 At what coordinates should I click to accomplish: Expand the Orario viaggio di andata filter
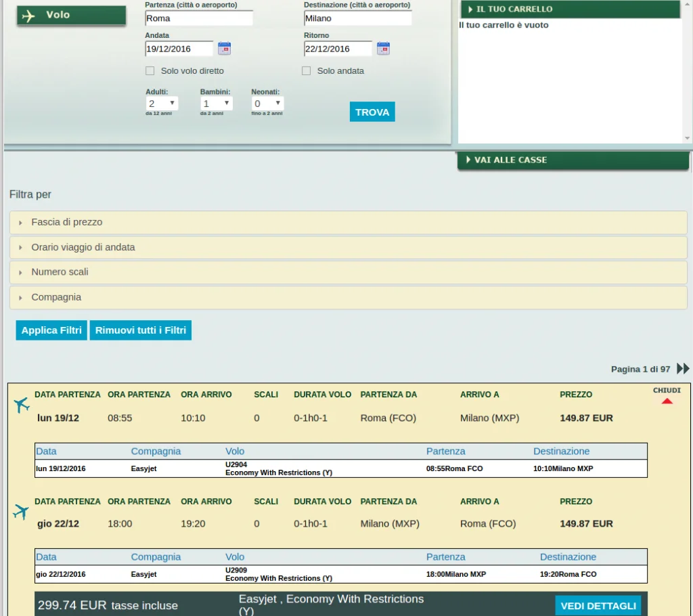[349, 247]
